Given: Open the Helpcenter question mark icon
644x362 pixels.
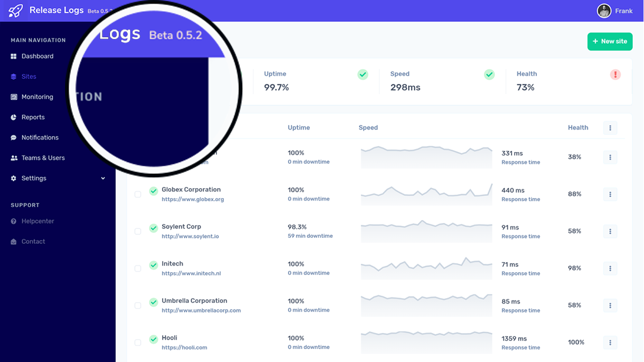Looking at the screenshot, I should [14, 221].
